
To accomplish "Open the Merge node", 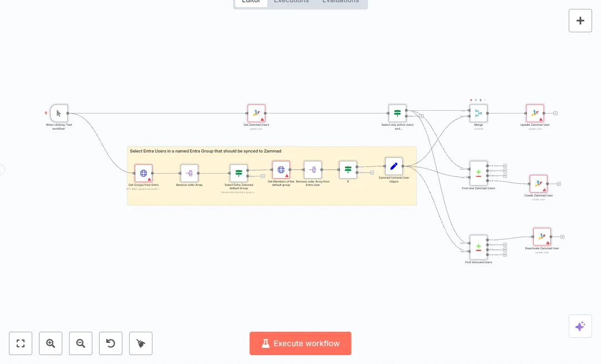I will (479, 113).
